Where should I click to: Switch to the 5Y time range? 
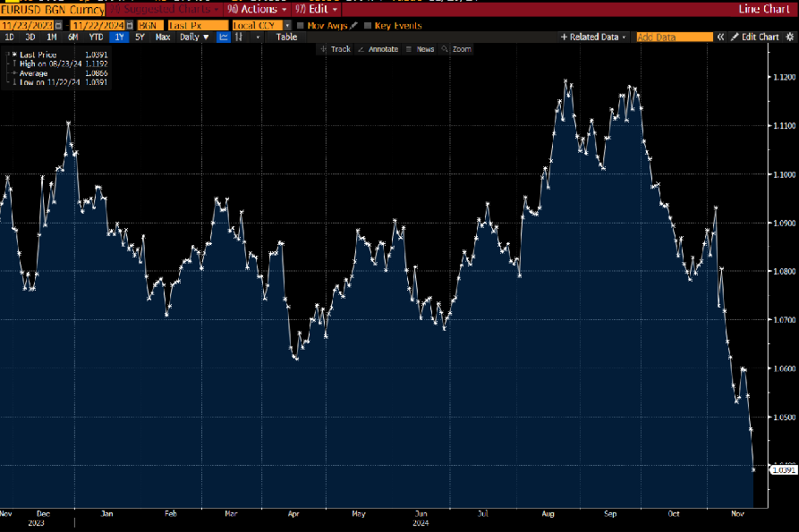[x=140, y=38]
